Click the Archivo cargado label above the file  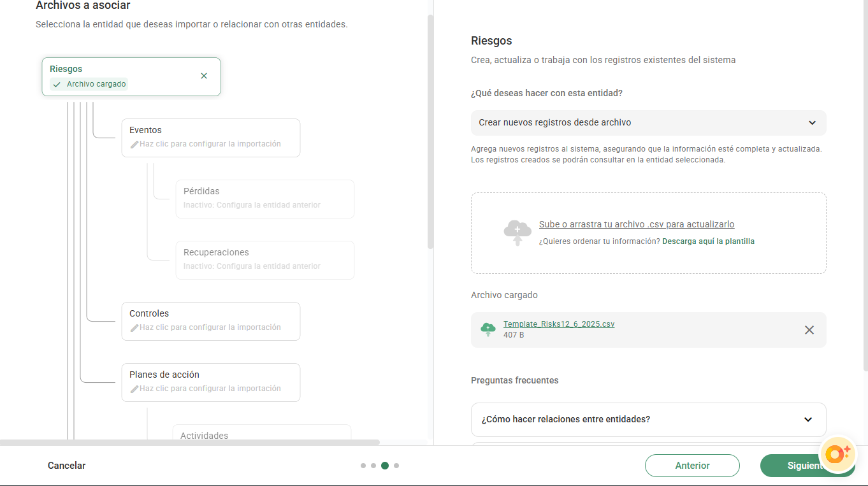tap(504, 296)
